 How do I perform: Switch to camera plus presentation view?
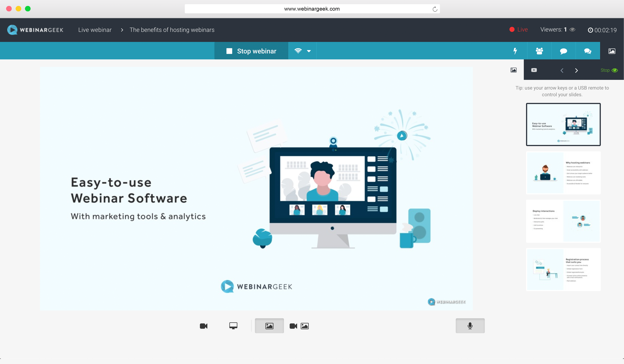pos(299,326)
